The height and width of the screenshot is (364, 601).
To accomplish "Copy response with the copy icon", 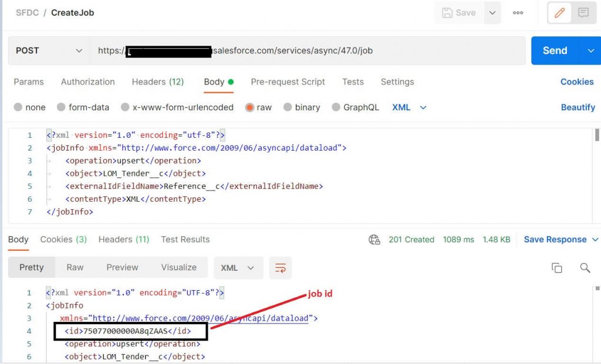I will tap(556, 268).
